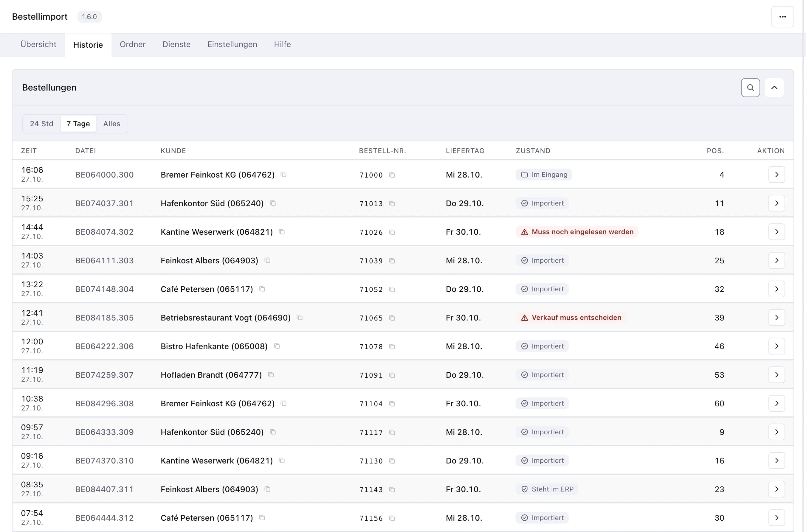
Task: Select the 24 Std time filter
Action: point(41,124)
